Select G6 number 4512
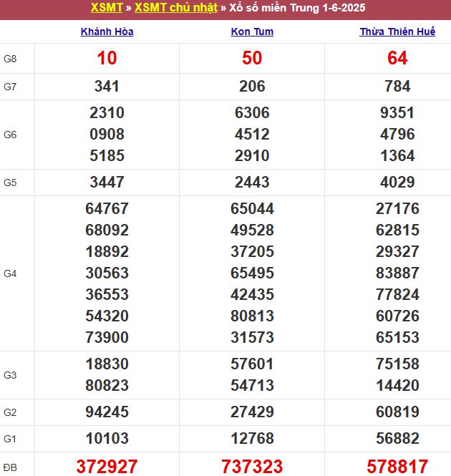Screen dimensions: 451x476 (252, 134)
